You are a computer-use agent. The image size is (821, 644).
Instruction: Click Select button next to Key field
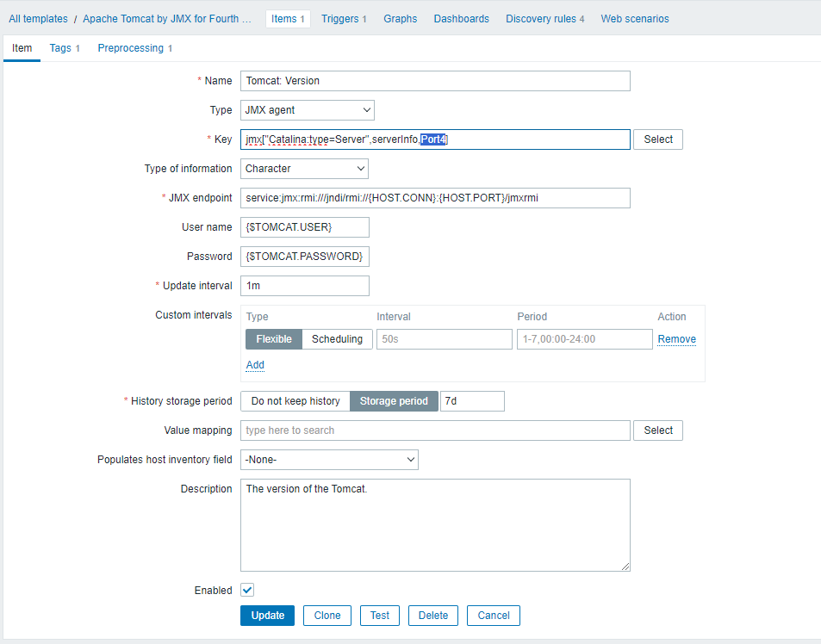(658, 139)
